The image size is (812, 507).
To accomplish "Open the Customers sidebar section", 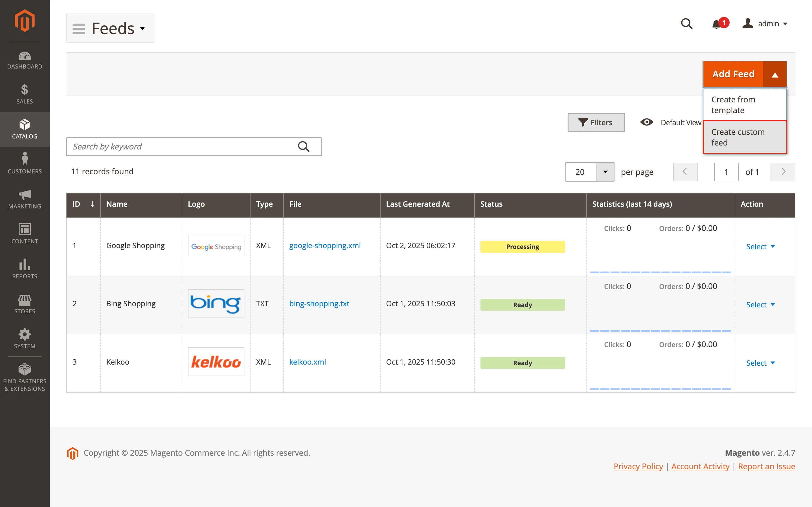I will [25, 163].
